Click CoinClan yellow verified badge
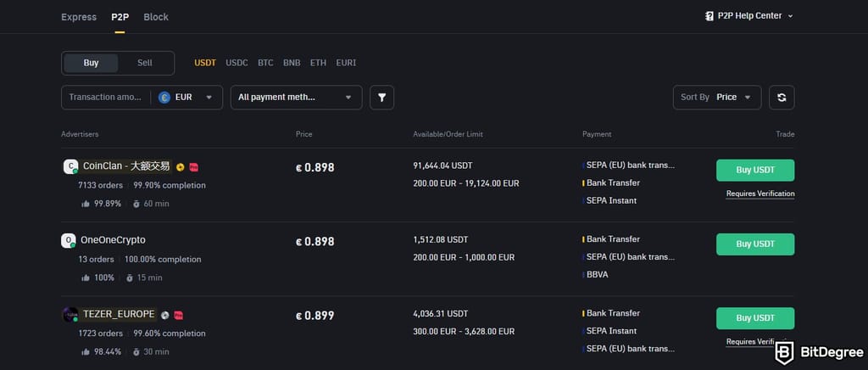The image size is (868, 370). [180, 166]
